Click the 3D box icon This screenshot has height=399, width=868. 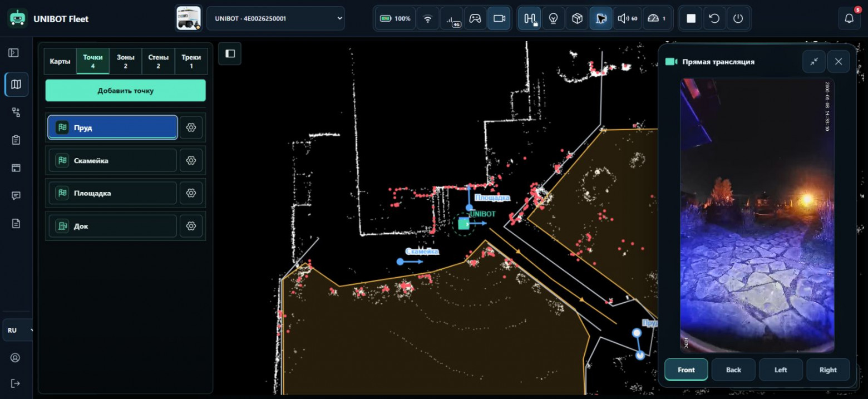pyautogui.click(x=578, y=18)
